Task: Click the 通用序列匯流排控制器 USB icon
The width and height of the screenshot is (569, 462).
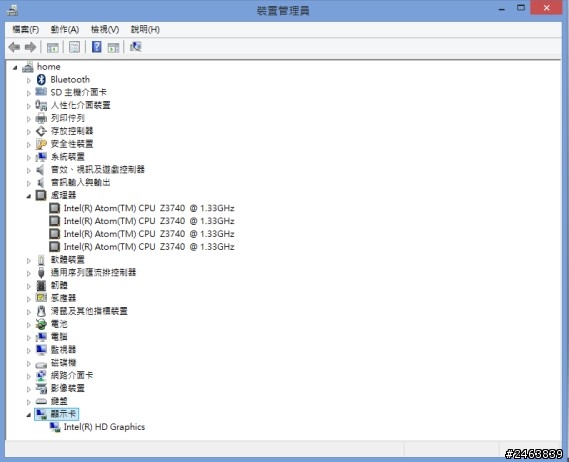Action: point(41,273)
